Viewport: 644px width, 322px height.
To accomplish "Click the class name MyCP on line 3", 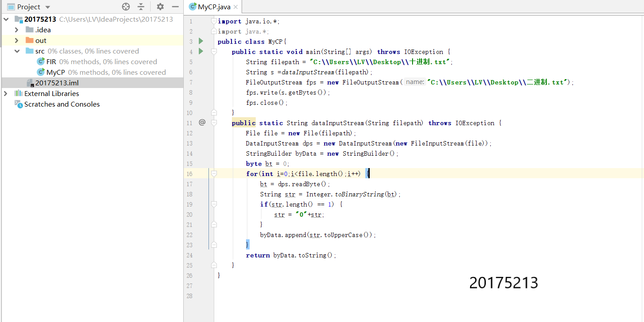I will pos(276,42).
